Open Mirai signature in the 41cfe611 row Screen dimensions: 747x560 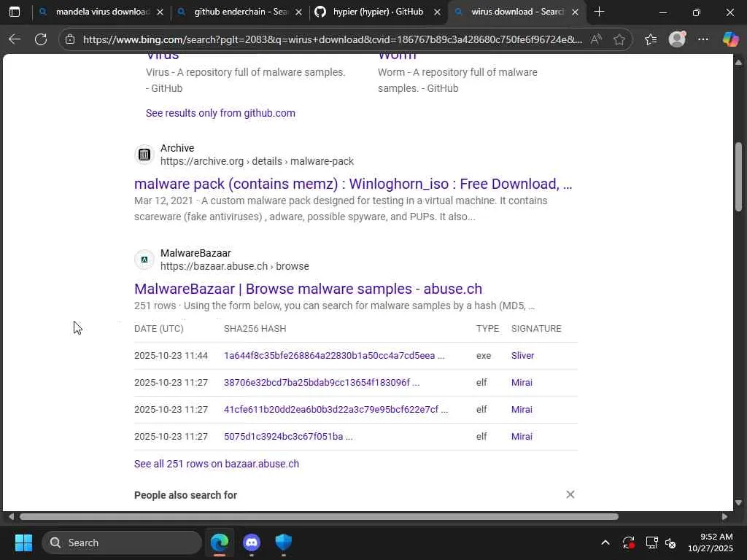point(522,410)
